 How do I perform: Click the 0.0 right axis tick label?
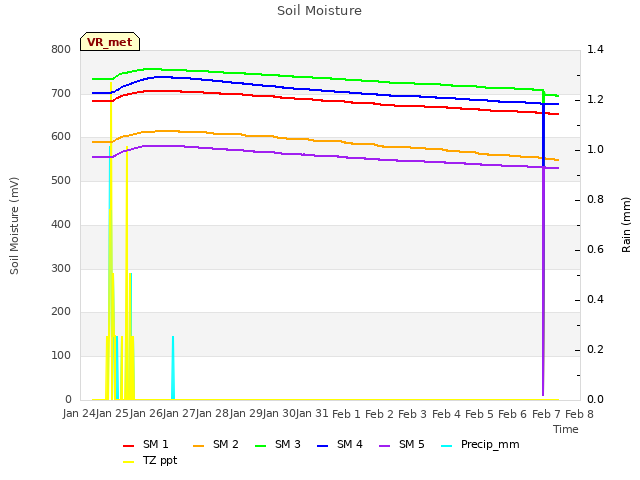(x=595, y=399)
